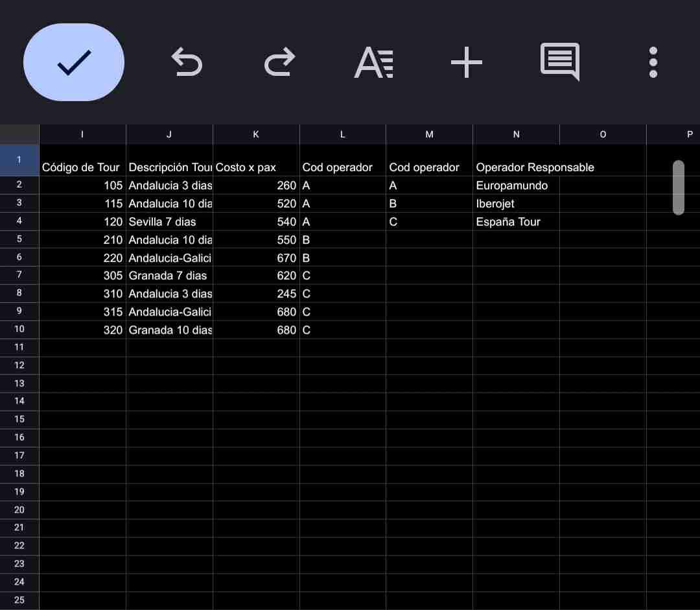Select the 'España Tour' cell
This screenshot has height=610, width=700.
pyautogui.click(x=515, y=222)
